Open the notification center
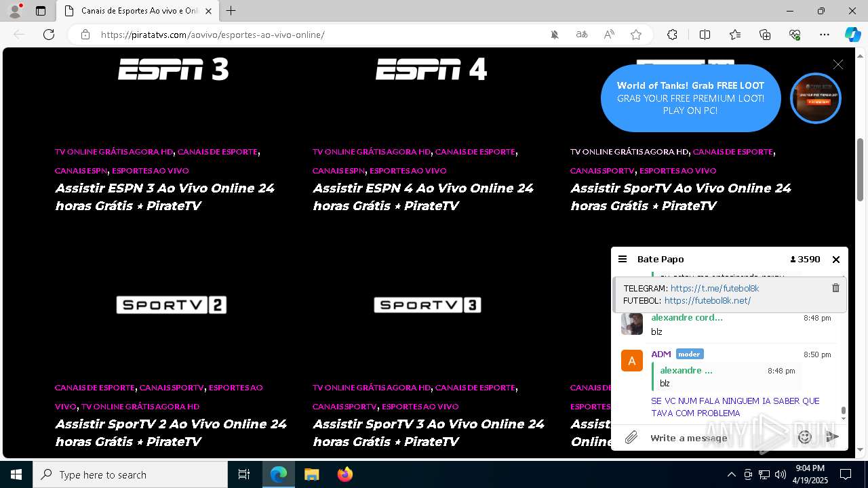Screen dimensions: 868x488 point(846,474)
